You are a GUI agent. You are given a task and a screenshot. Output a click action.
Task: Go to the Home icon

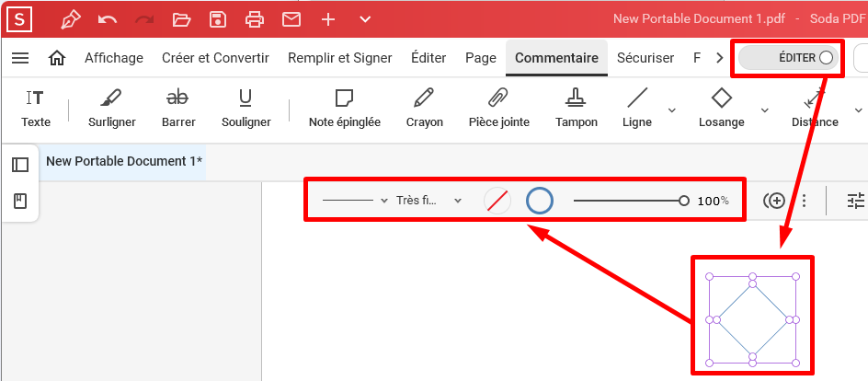coord(57,58)
